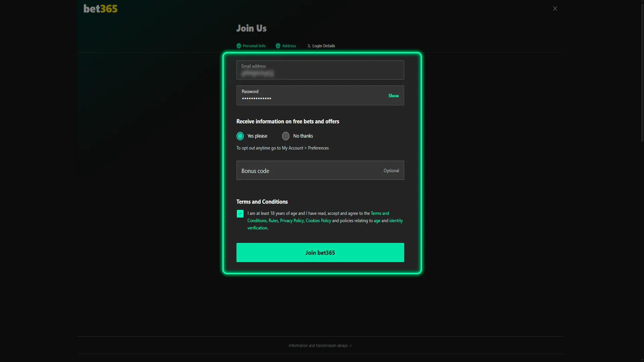Click the 'Join Us' heading
The image size is (644, 362).
(251, 28)
